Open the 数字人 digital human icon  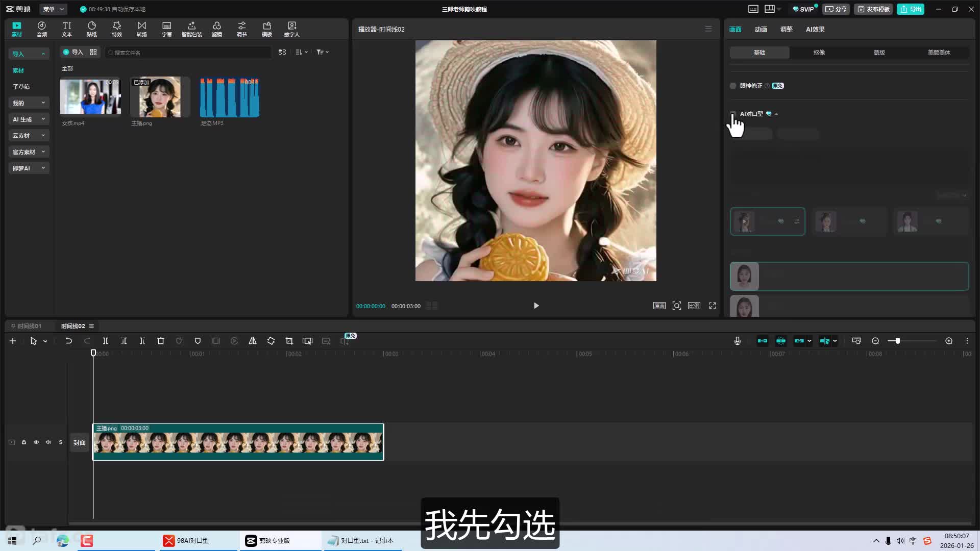[291, 29]
